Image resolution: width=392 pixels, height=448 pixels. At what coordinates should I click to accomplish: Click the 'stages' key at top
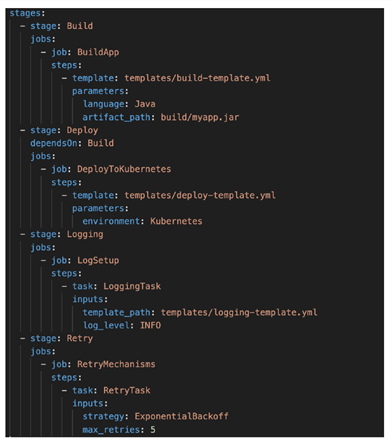click(x=25, y=13)
